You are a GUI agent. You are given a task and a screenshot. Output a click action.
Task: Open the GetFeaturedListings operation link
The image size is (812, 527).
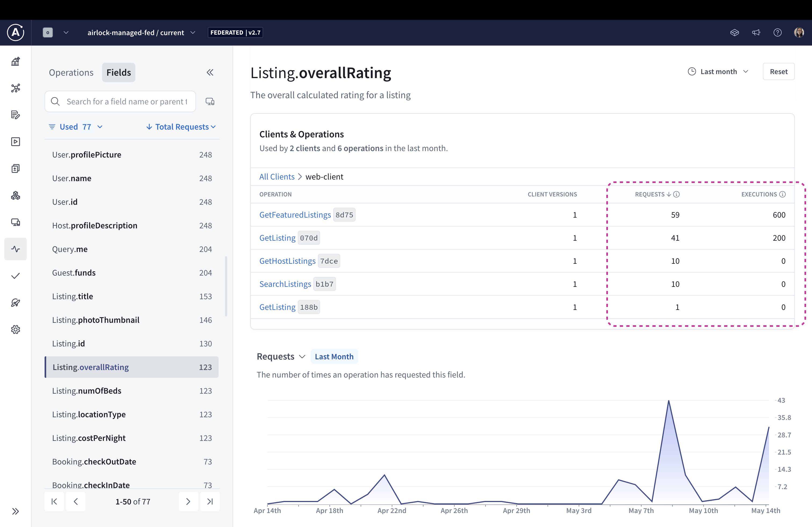click(295, 214)
